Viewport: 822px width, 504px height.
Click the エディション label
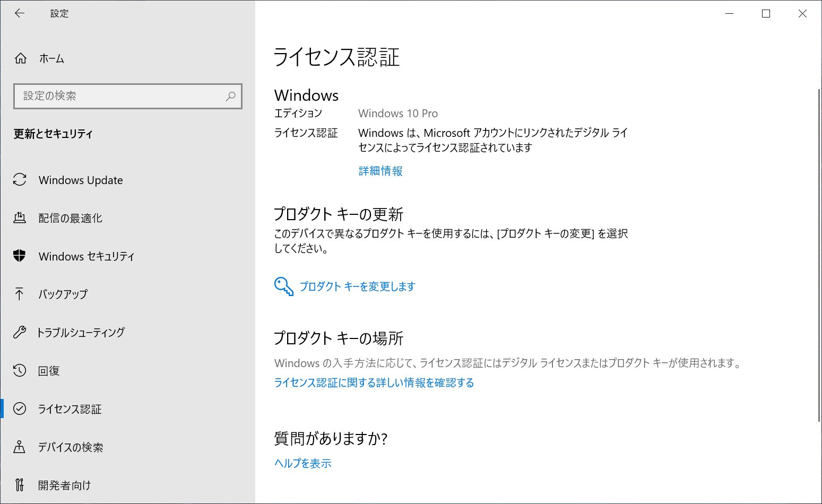point(298,113)
